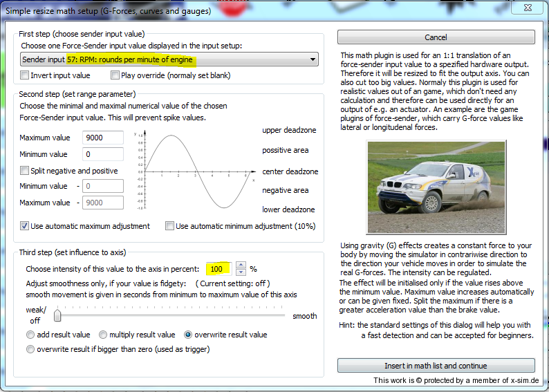Click the upper Minimum value field
The image size is (549, 392).
tap(102, 154)
